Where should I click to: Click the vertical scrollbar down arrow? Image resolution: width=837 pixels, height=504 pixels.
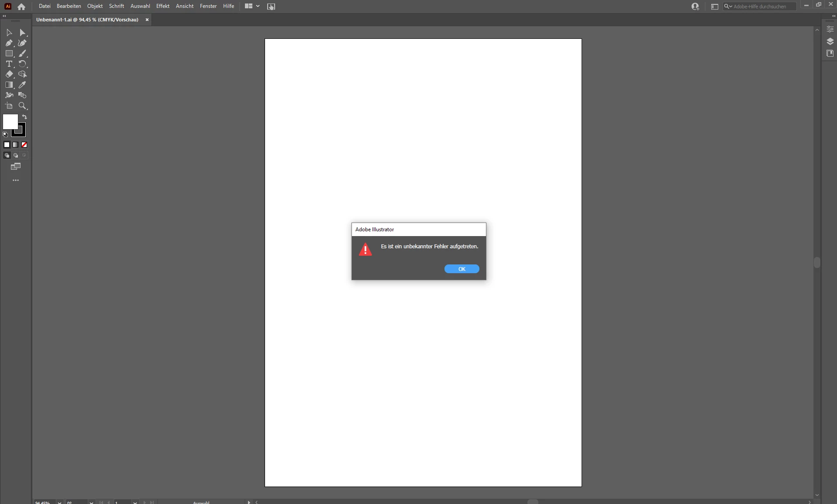point(817,495)
